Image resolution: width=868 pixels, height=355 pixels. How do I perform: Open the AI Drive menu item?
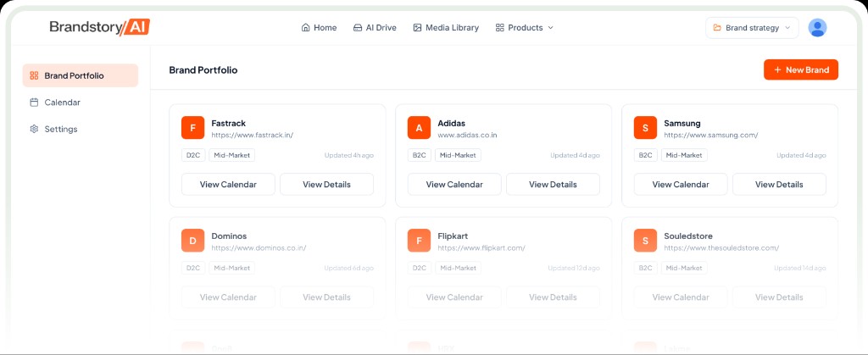[x=375, y=28]
